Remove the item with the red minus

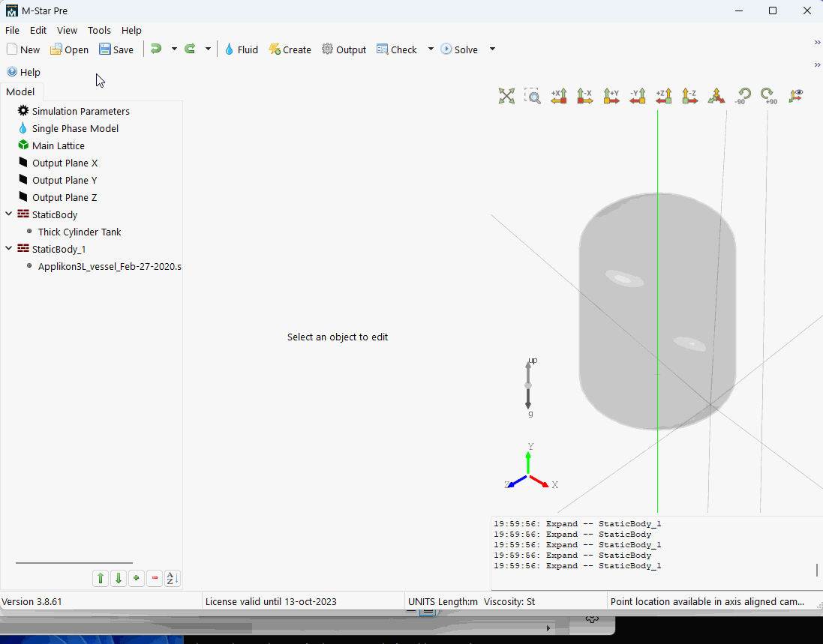155,579
